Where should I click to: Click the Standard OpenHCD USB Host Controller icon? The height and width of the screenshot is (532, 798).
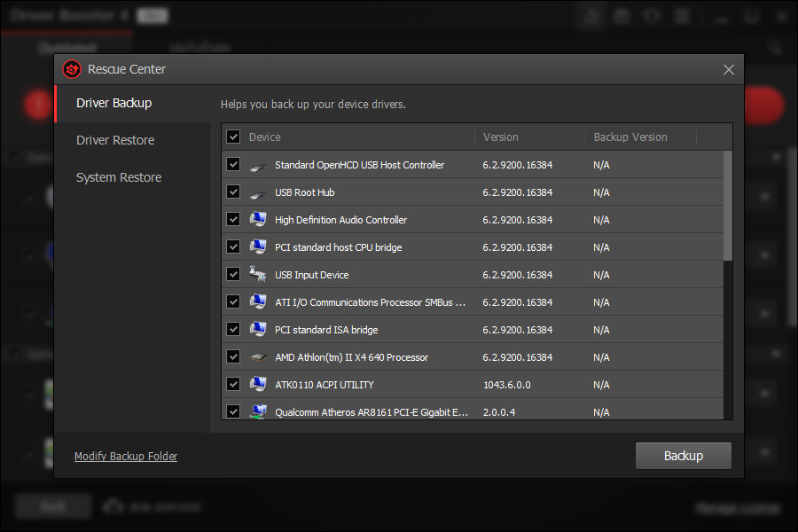258,165
